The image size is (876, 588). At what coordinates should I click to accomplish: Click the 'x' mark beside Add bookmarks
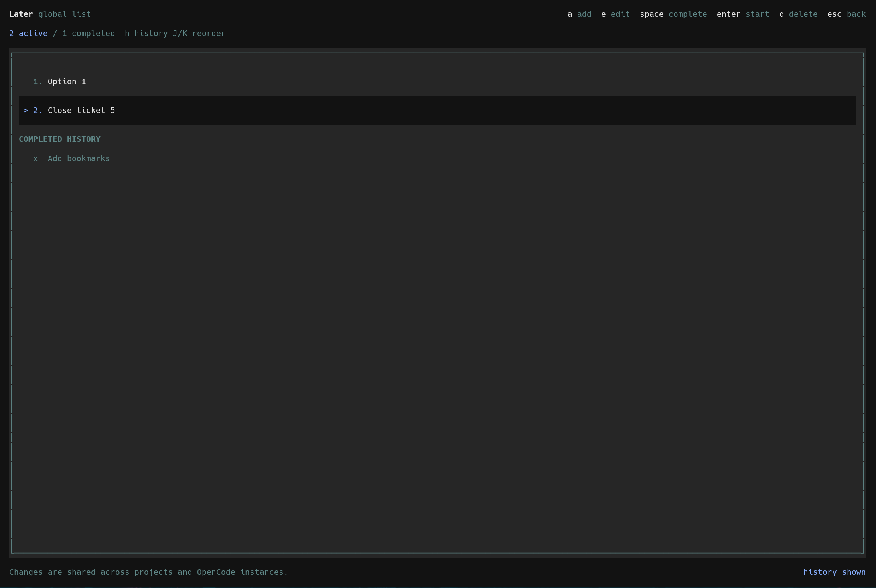coord(36,159)
